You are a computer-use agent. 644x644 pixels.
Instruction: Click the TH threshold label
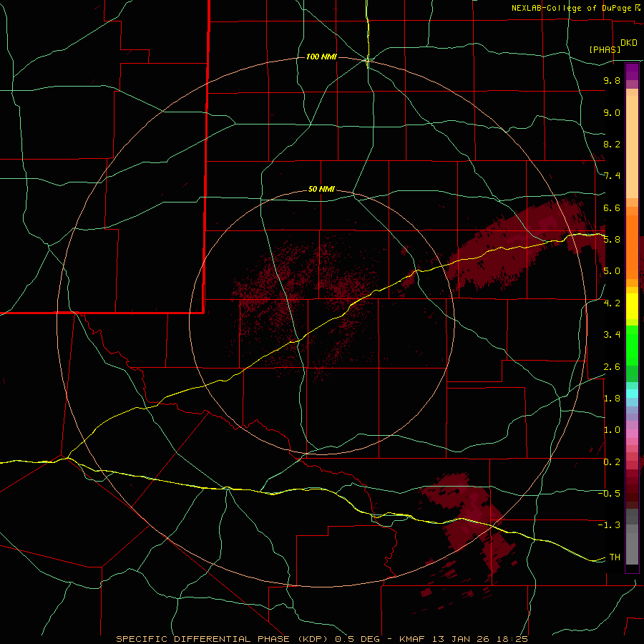click(615, 557)
